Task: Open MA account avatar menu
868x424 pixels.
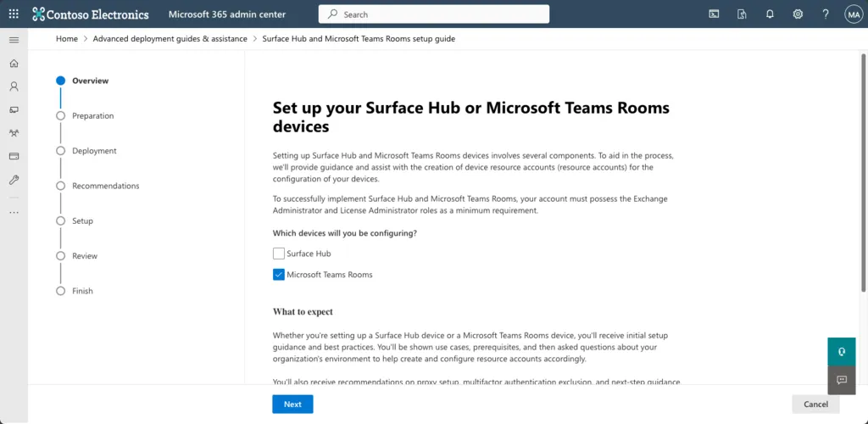Action: coord(853,14)
